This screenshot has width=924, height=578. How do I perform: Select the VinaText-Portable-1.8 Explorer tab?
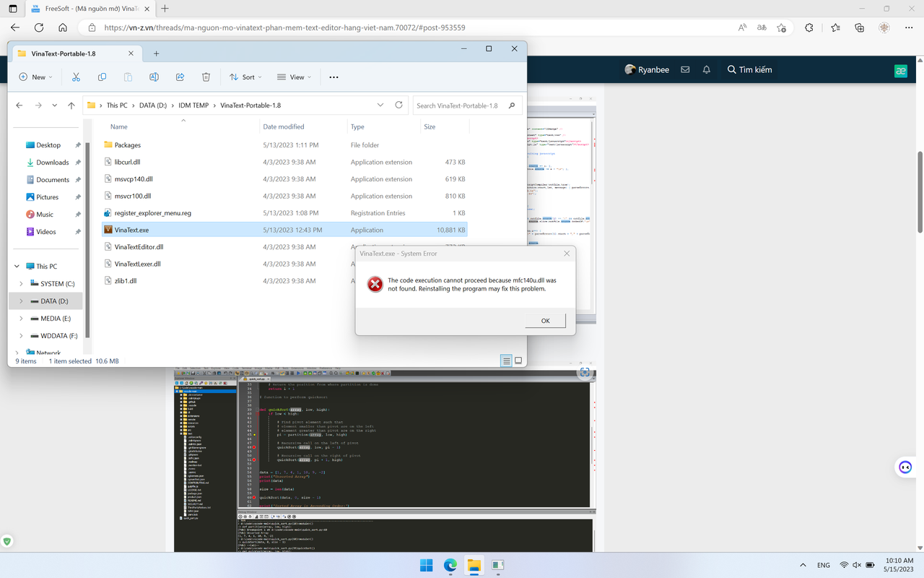(x=76, y=53)
